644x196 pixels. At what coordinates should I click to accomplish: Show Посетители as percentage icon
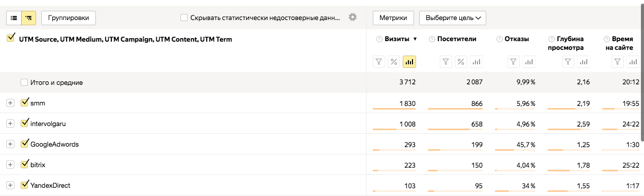click(461, 62)
